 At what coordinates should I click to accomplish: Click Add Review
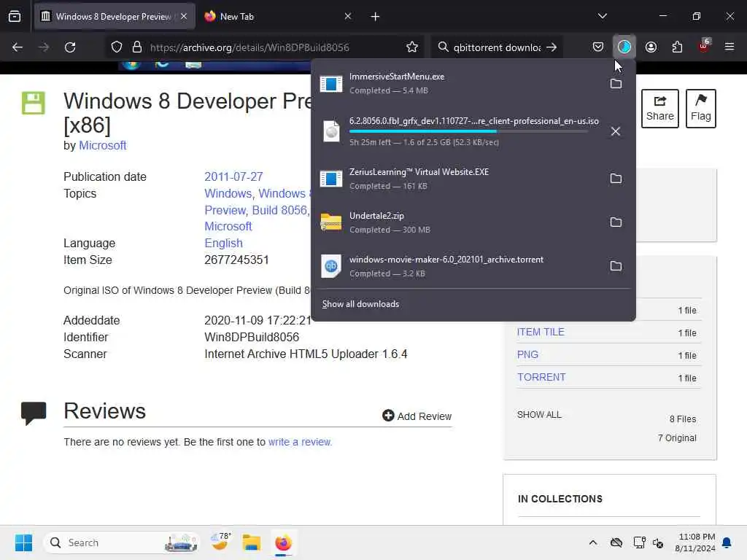coord(417,416)
